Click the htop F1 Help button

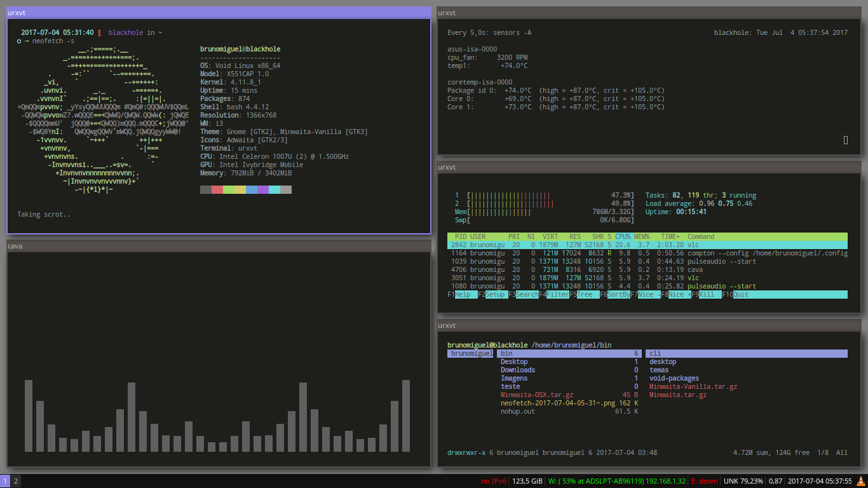click(462, 295)
